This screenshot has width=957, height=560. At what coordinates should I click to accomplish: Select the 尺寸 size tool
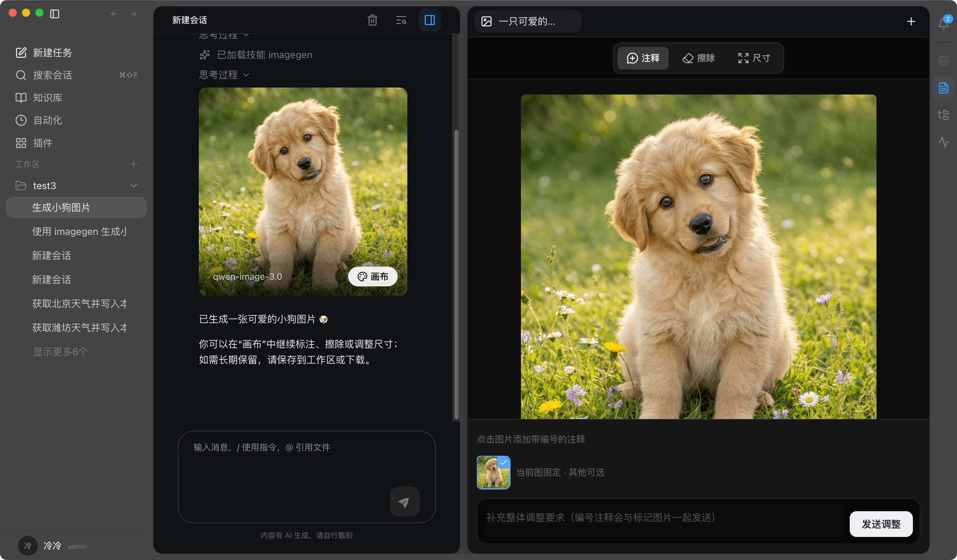click(754, 58)
